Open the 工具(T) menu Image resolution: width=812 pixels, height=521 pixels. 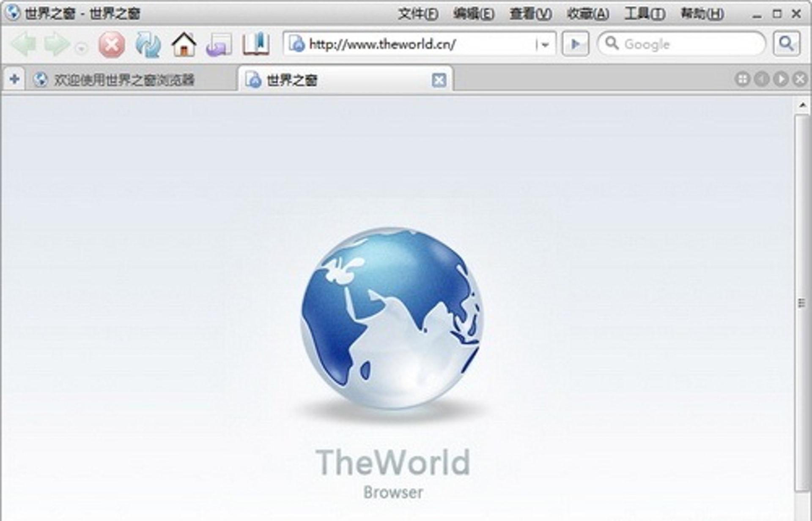pyautogui.click(x=645, y=14)
